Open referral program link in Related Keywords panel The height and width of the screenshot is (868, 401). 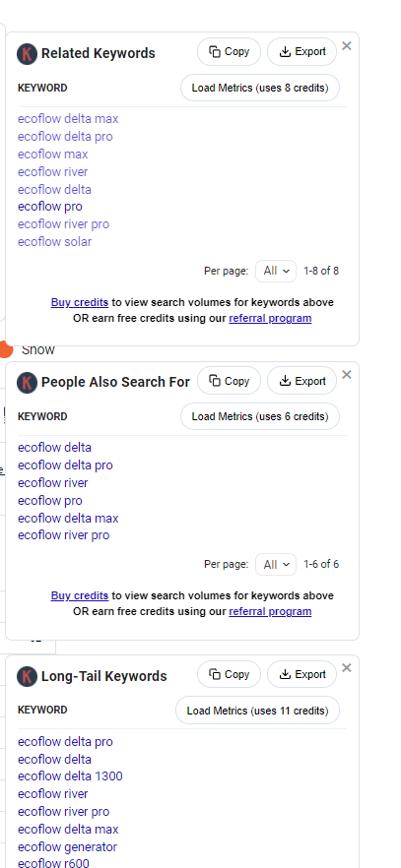click(x=270, y=318)
